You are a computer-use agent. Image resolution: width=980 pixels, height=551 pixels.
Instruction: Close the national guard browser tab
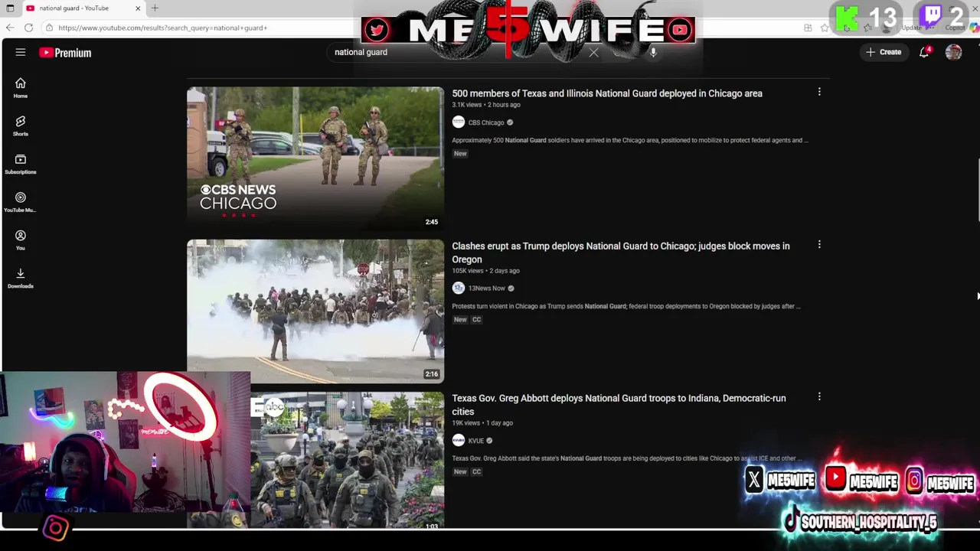tap(138, 8)
